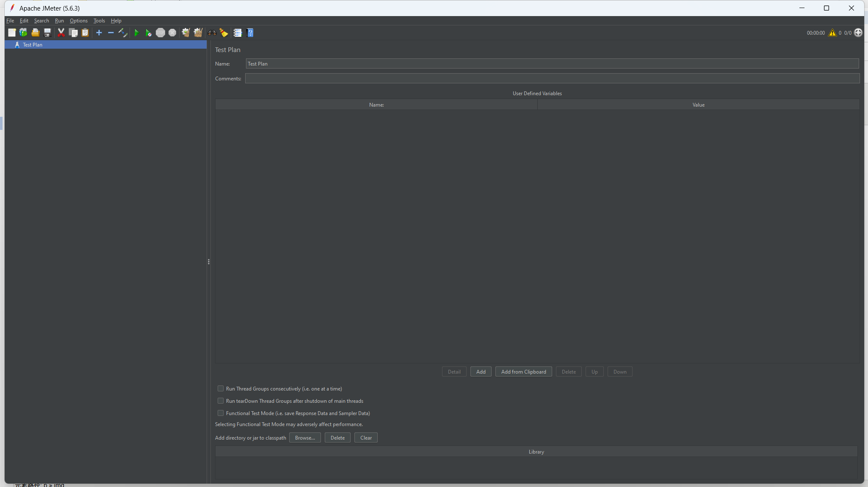Check Run tearDown Thread Groups option

click(221, 401)
